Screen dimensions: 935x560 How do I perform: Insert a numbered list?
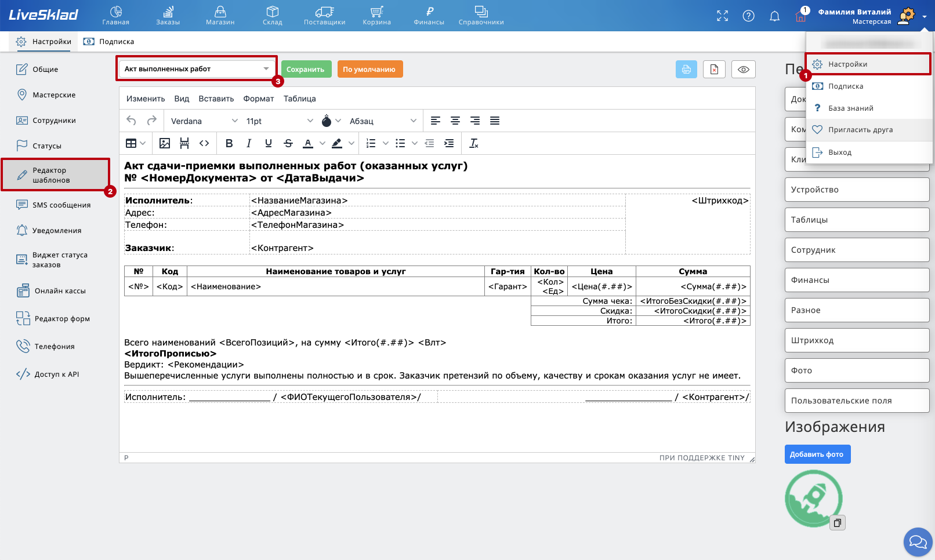point(371,143)
